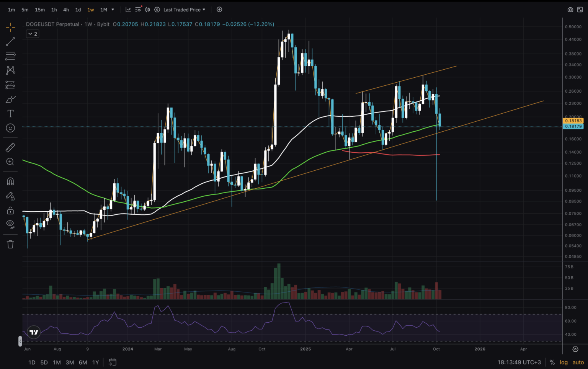This screenshot has height=369, width=588.
Task: Open the go-to-date calendar button
Action: point(112,362)
